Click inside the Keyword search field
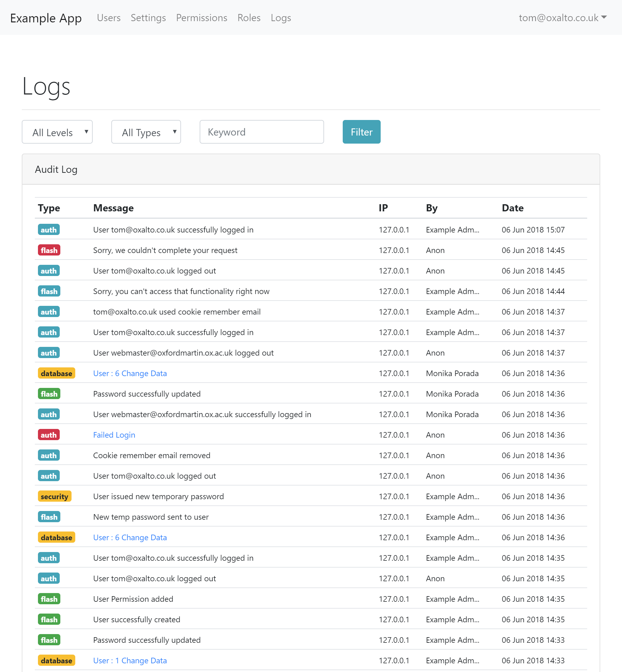622x672 pixels. (262, 132)
